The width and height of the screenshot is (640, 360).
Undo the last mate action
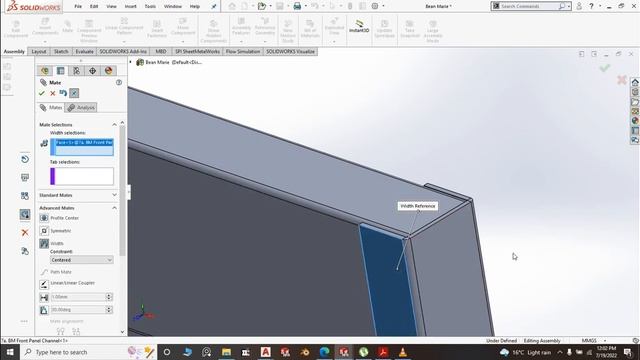(63, 93)
